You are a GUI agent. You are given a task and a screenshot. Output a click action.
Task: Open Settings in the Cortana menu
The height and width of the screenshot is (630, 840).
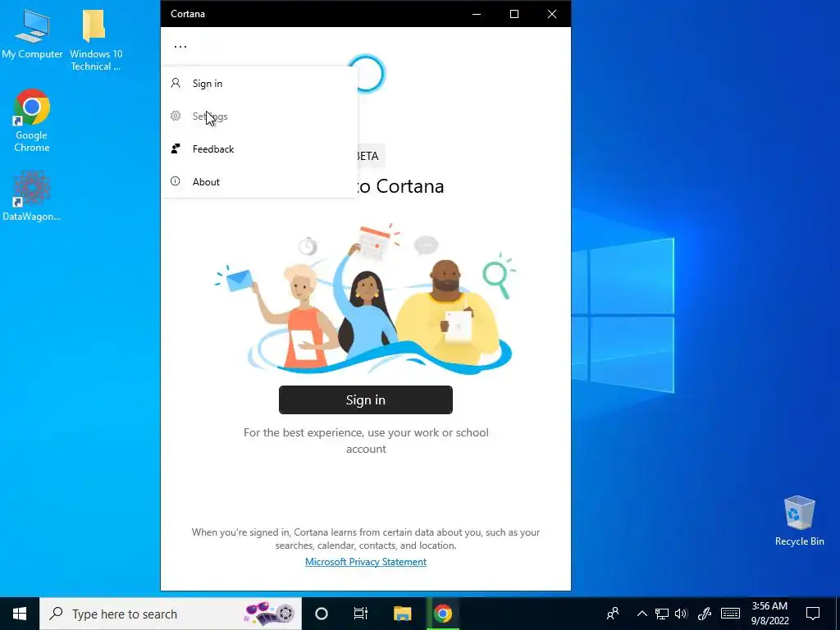tap(259, 116)
